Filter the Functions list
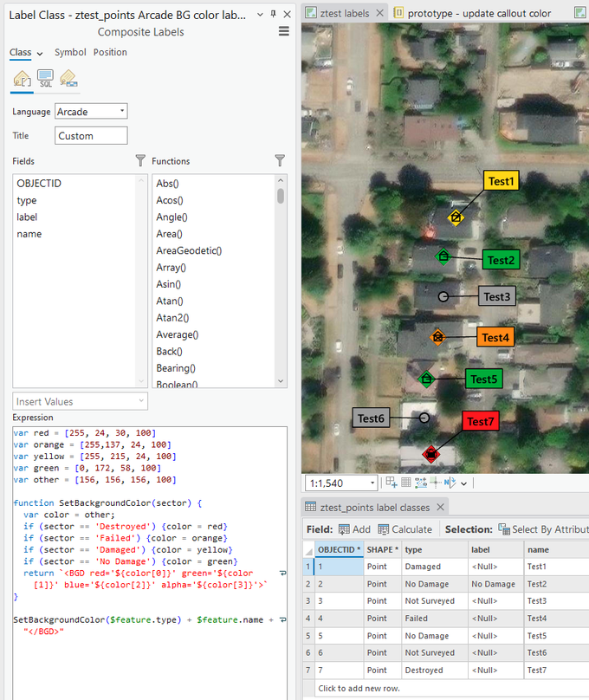Viewport: 589px width, 700px height. [x=280, y=160]
